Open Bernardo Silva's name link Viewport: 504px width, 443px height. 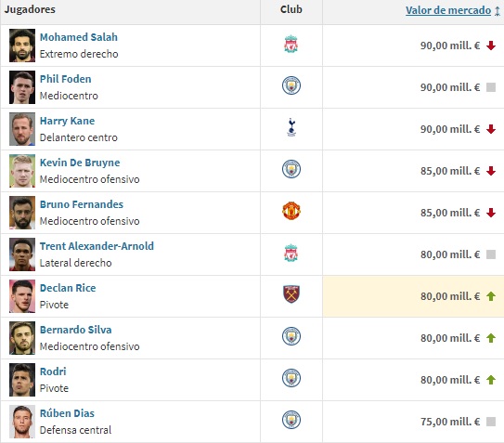[75, 330]
